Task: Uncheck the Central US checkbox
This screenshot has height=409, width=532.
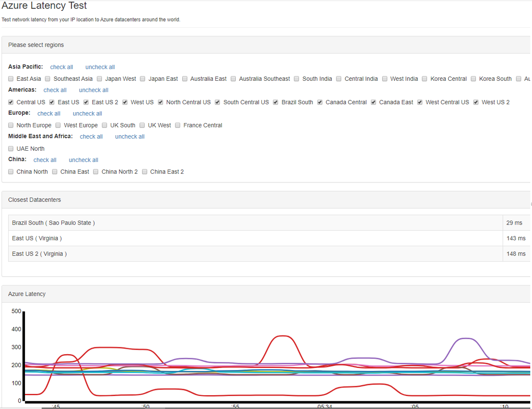Action: tap(11, 102)
